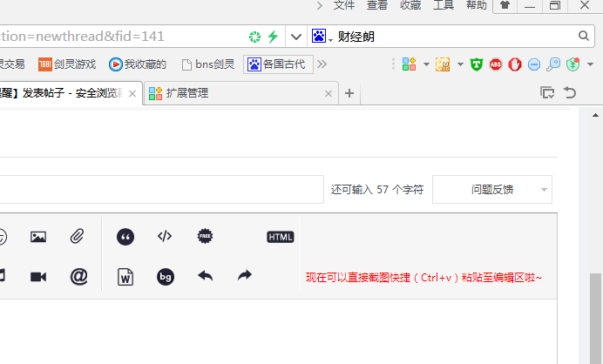Open a new tab with the plus button
Viewport: 603px width, 364px height.
[x=349, y=93]
